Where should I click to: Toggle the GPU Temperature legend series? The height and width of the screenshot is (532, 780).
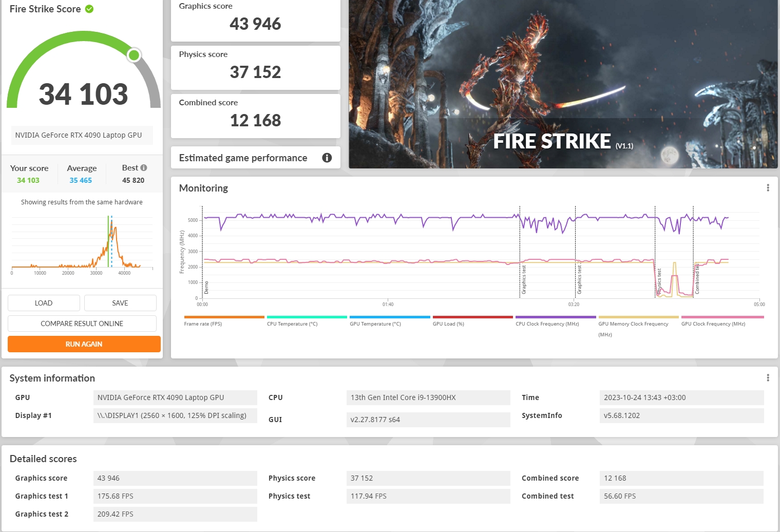375,324
